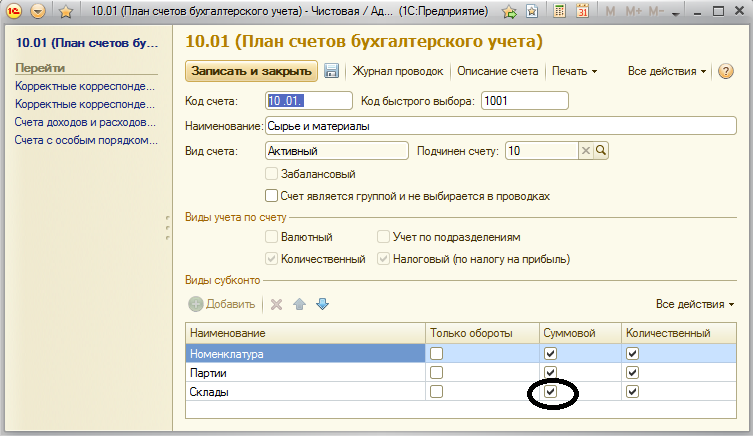
Task: Open the calendar icon in title bar
Action: [583, 11]
